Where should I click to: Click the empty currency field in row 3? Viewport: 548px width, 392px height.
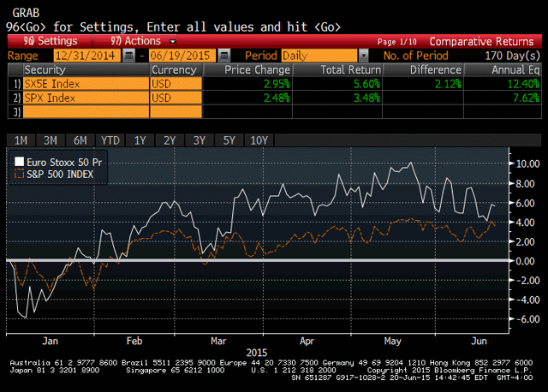(x=176, y=112)
